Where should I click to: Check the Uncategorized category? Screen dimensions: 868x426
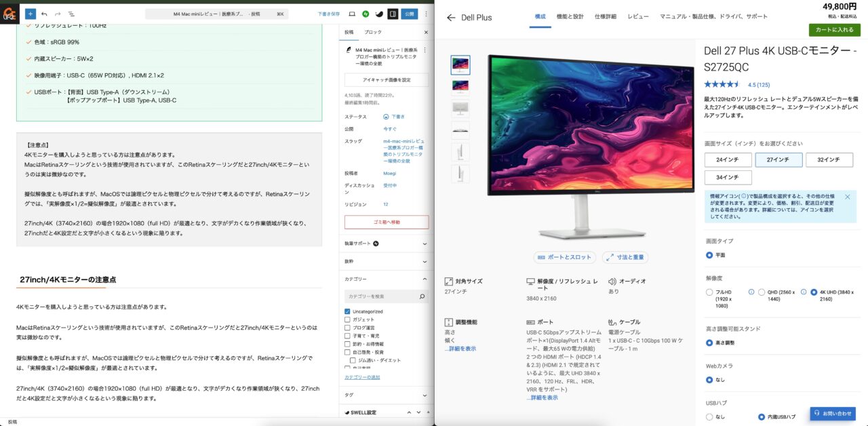348,312
